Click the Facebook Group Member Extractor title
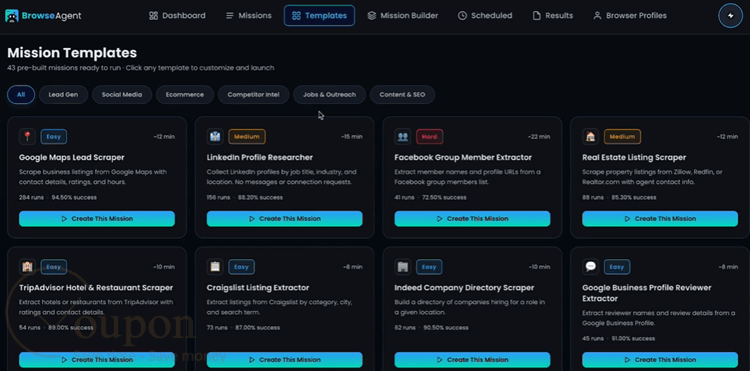Image resolution: width=750 pixels, height=371 pixels. point(463,157)
